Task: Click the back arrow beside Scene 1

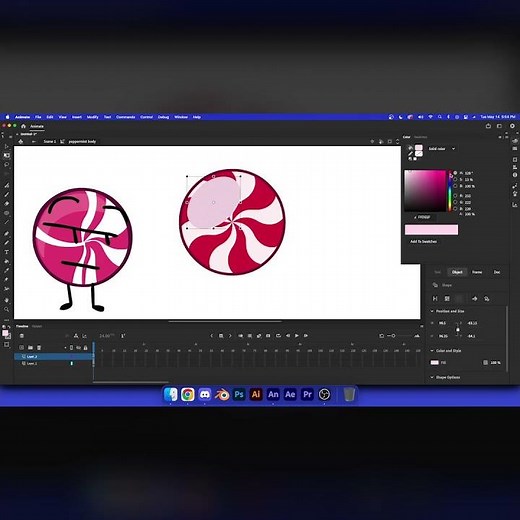Action: pyautogui.click(x=33, y=141)
